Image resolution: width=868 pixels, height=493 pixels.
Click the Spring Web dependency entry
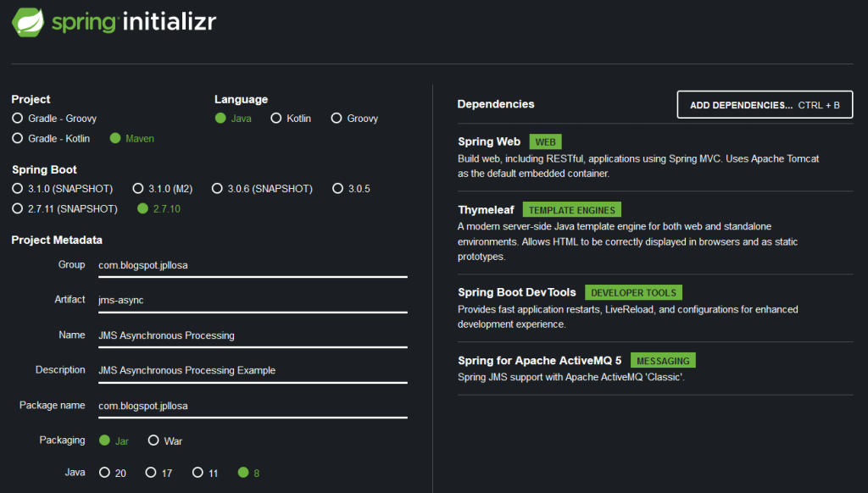tap(489, 141)
